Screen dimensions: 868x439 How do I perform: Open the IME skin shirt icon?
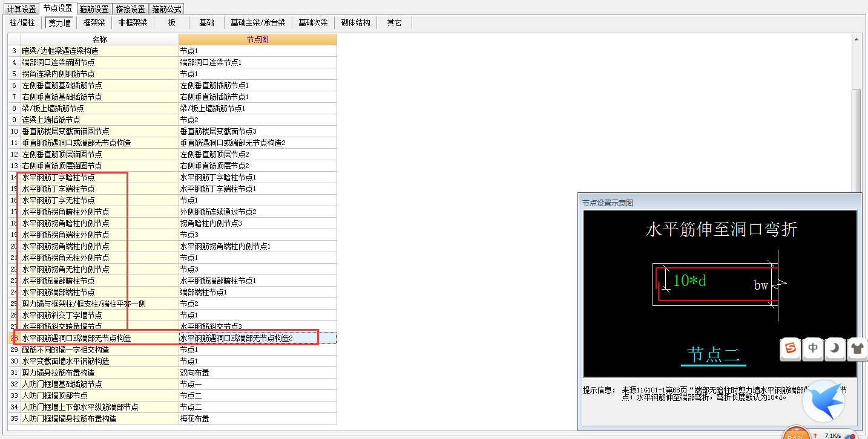tap(857, 348)
